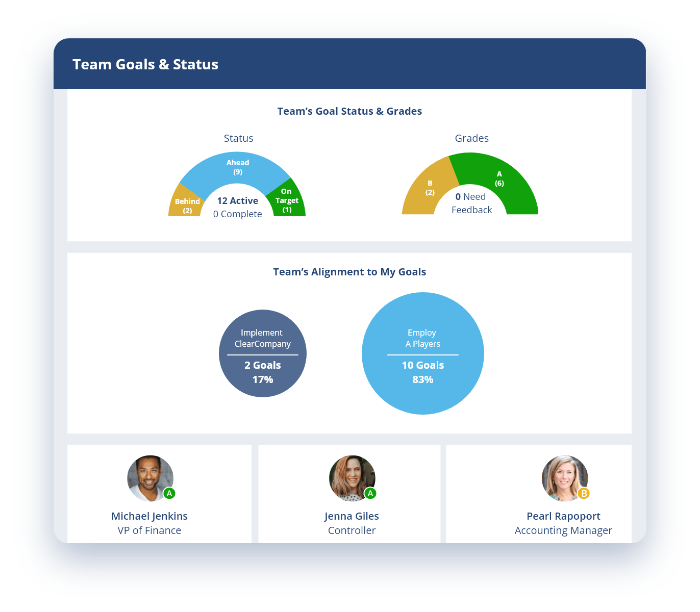Click the '10 Goals' text
Image resolution: width=700 pixels, height=612 pixels.
coord(422,365)
